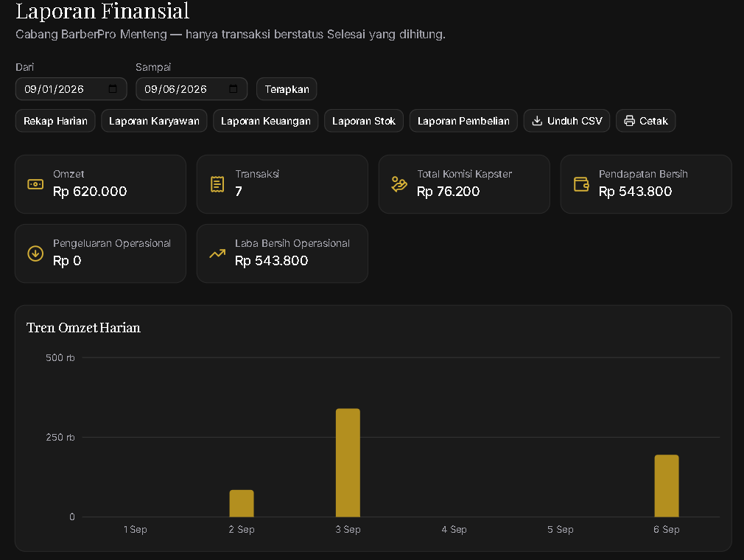Image resolution: width=744 pixels, height=560 pixels.
Task: Open the Laporan Karyawan report
Action: (154, 121)
